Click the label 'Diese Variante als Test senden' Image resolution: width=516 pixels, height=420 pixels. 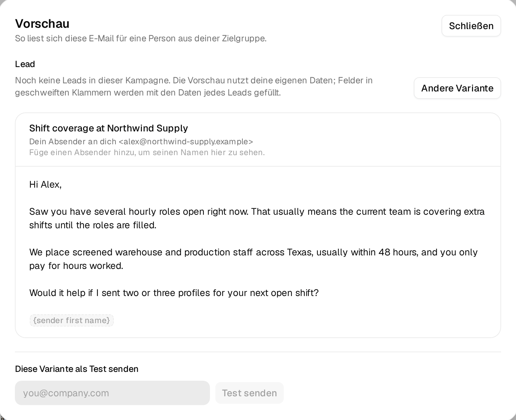click(x=77, y=369)
